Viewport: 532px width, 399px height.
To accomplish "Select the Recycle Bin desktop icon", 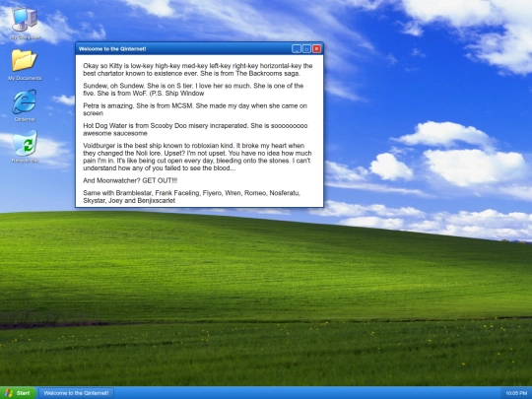I will (25, 147).
